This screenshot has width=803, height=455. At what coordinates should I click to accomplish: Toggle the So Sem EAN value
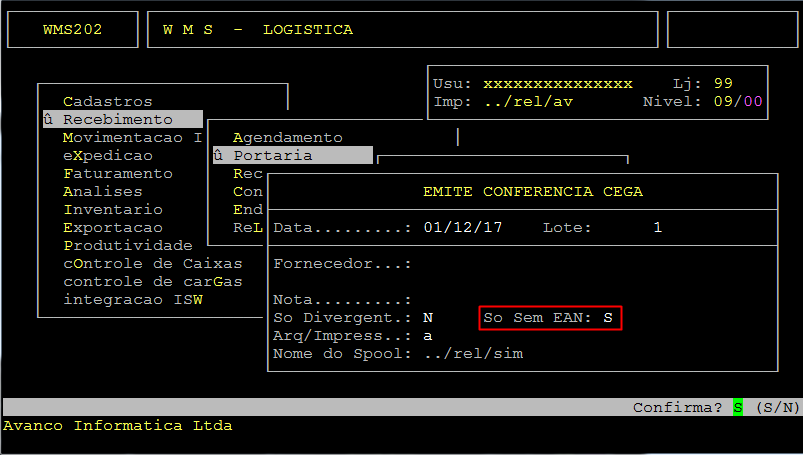(x=607, y=317)
